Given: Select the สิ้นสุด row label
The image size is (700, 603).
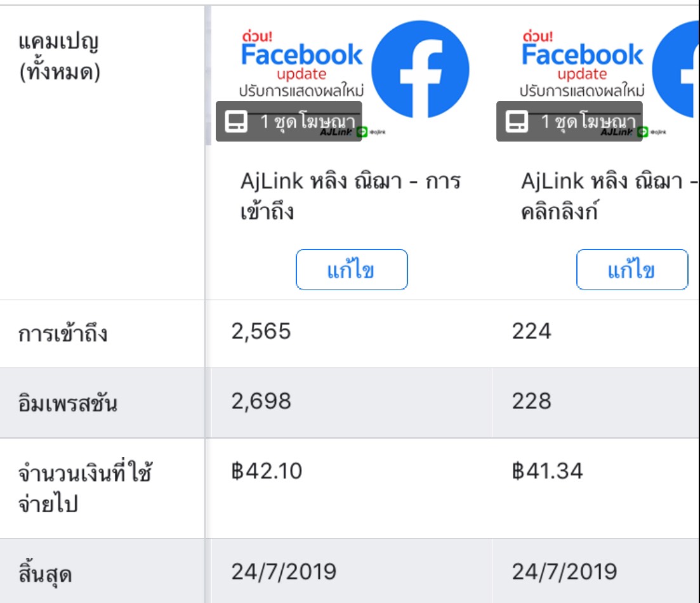Looking at the screenshot, I should tap(45, 574).
